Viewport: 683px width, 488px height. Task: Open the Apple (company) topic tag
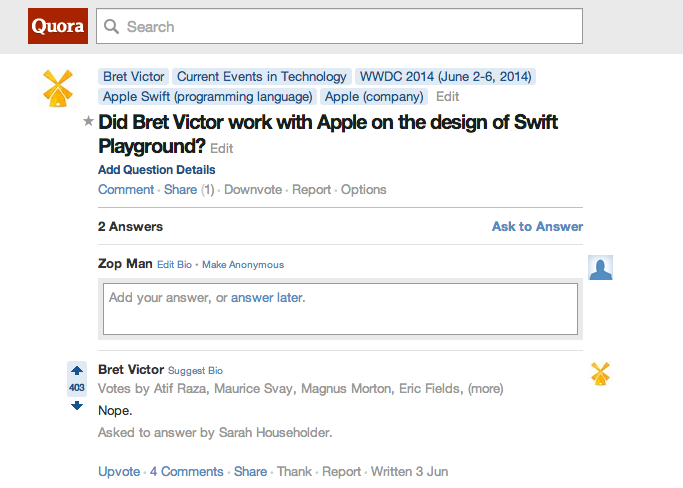(374, 97)
